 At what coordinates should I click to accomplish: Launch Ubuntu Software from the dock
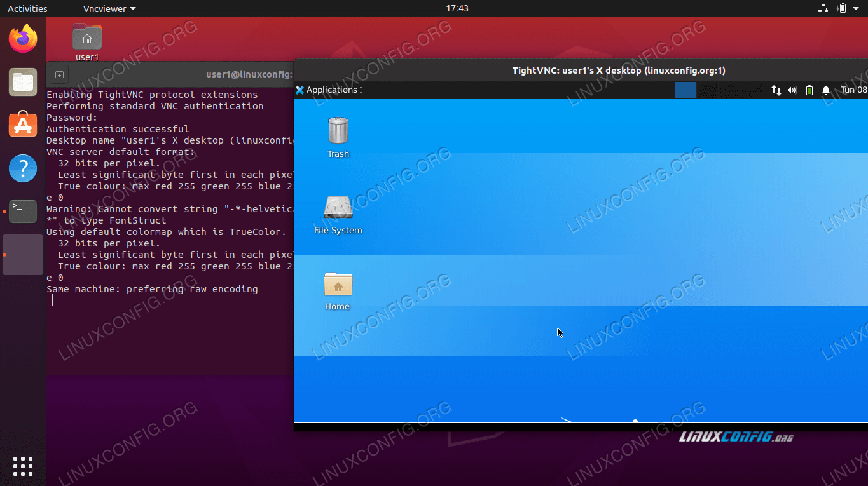(x=23, y=125)
